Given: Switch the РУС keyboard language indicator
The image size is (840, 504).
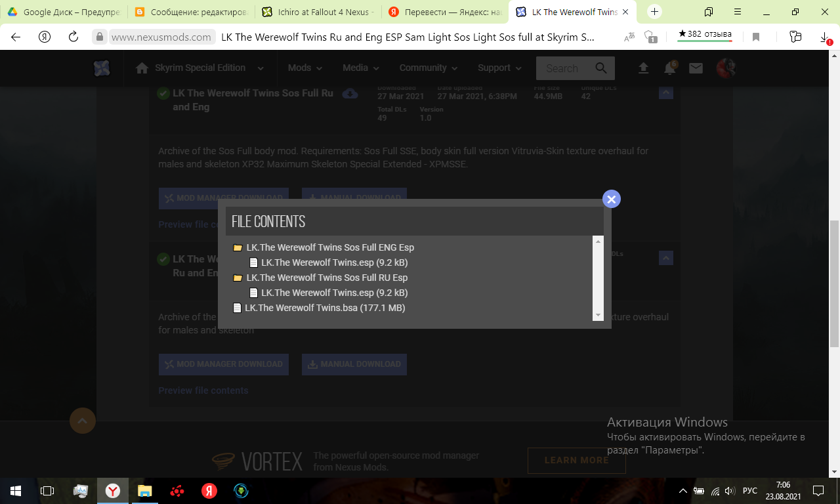Looking at the screenshot, I should point(749,491).
